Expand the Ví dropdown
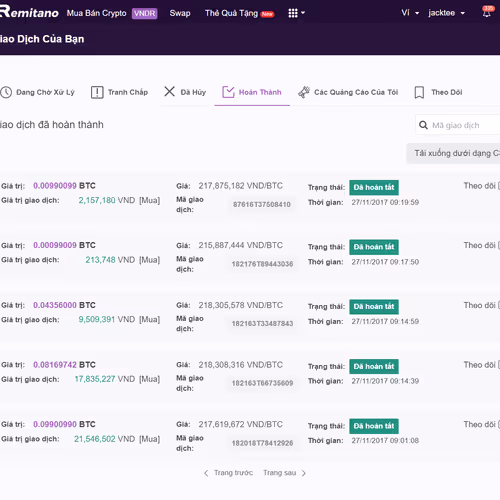Viewport: 500px width, 500px height. pos(410,13)
